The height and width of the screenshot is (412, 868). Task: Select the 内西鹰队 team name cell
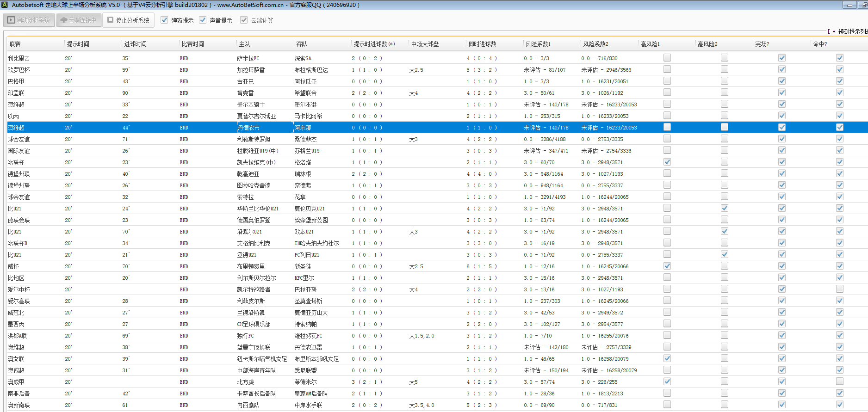click(x=248, y=405)
